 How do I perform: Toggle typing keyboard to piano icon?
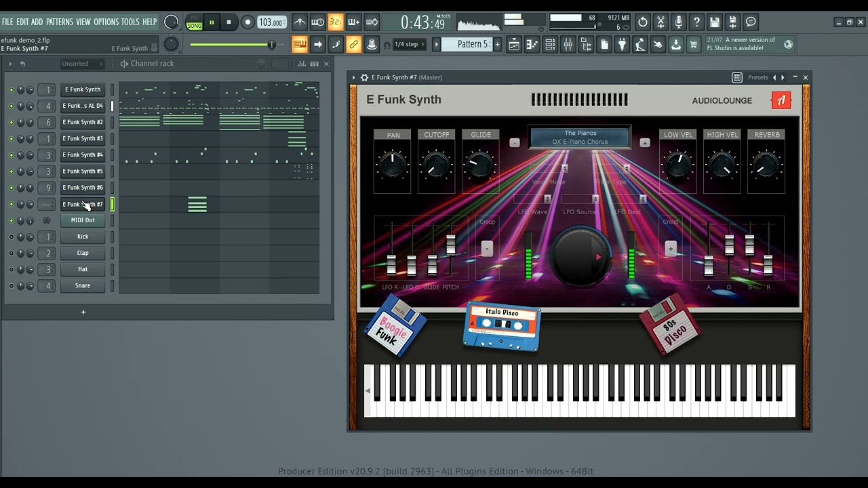point(300,45)
